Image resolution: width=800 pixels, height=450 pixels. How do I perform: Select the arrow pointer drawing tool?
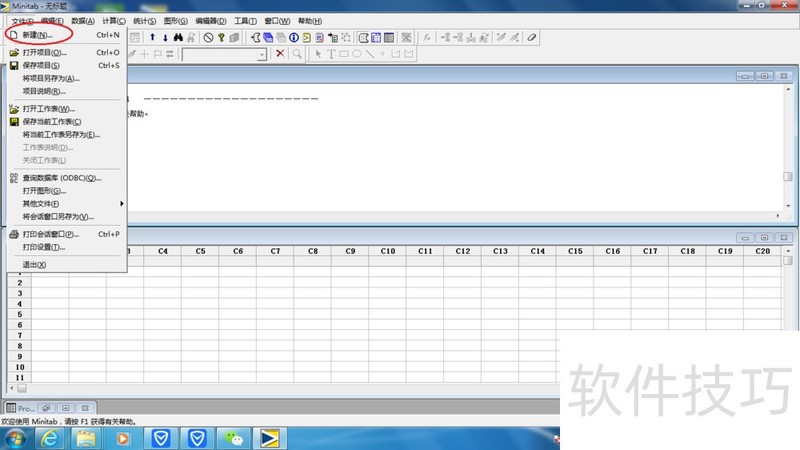[318, 54]
